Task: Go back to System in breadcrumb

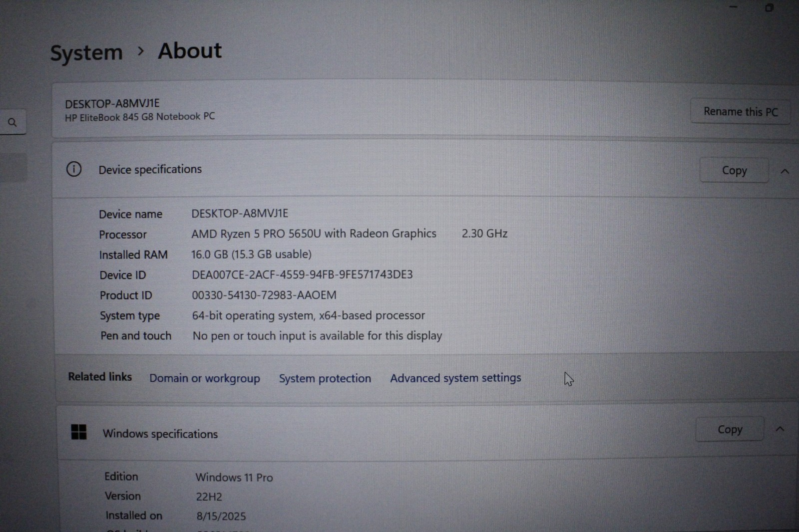Action: click(x=86, y=53)
